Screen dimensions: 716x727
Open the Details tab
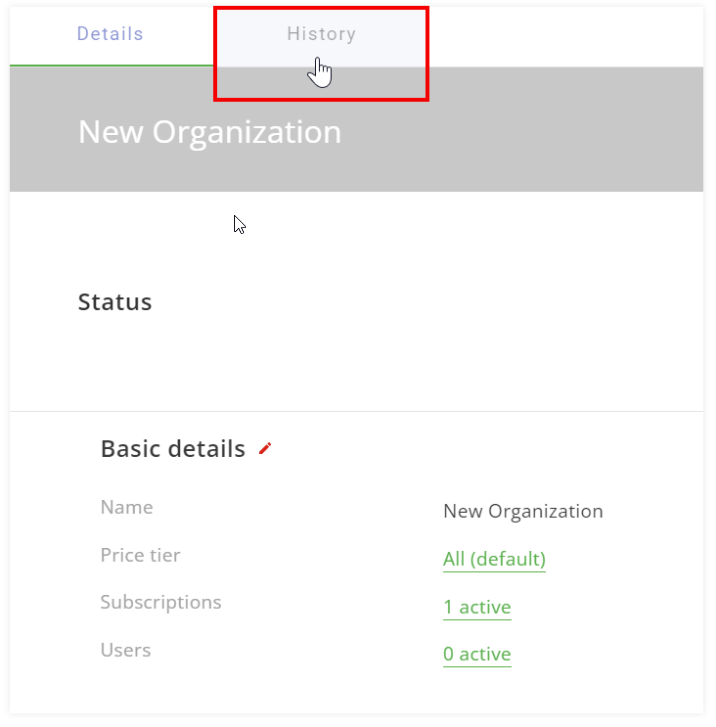[x=110, y=34]
